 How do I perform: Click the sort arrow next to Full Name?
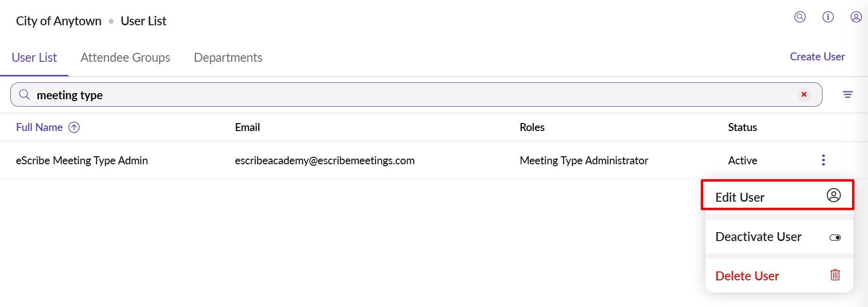(x=74, y=127)
